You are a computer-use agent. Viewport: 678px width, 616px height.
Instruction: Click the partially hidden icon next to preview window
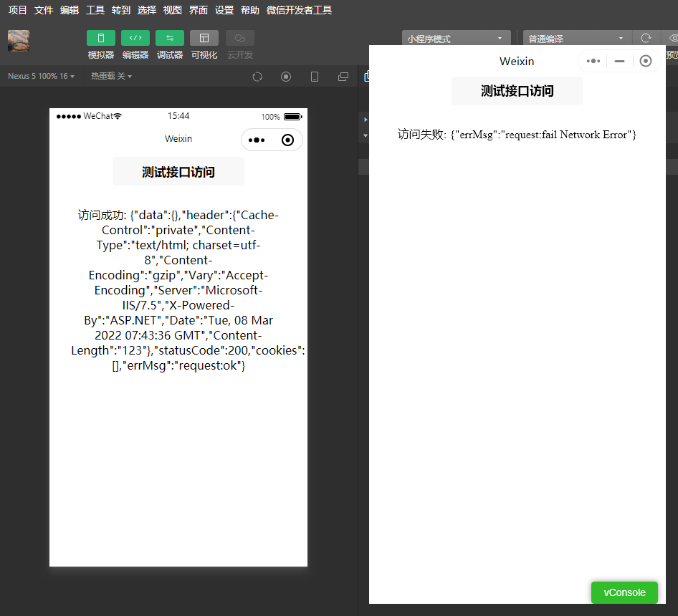[x=366, y=76]
